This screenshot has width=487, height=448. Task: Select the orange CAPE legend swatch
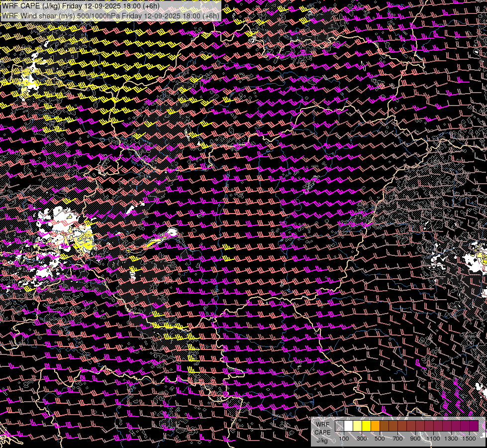(x=375, y=426)
